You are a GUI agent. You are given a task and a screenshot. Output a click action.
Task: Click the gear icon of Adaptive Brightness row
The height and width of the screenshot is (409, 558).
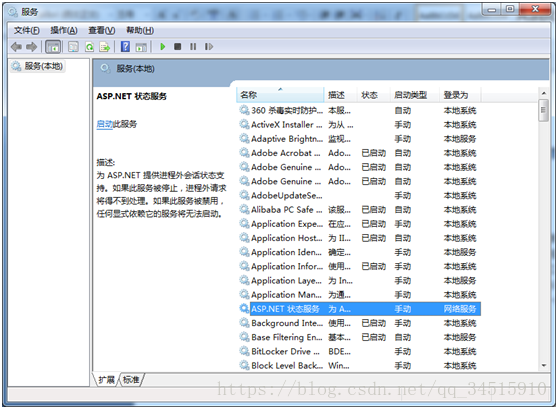click(x=244, y=138)
